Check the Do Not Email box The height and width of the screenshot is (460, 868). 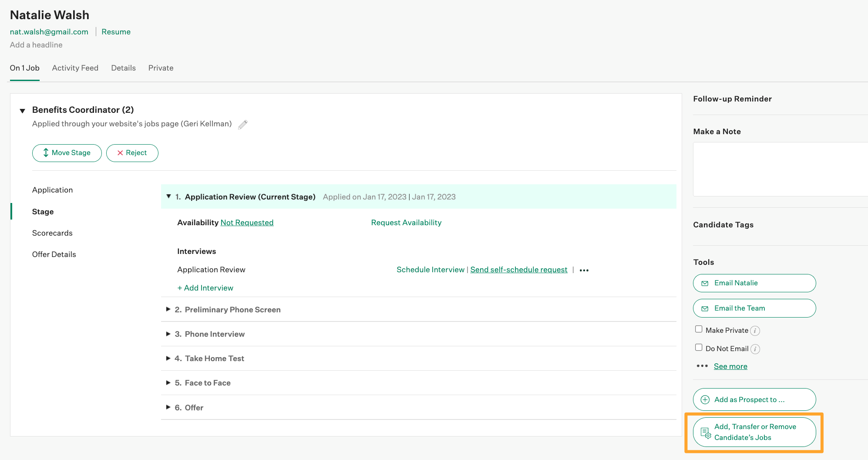coord(699,348)
